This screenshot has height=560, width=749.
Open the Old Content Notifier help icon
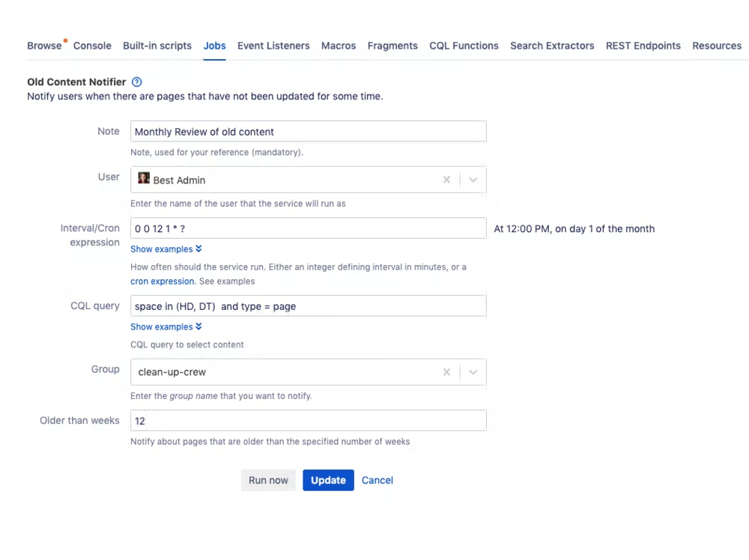136,82
